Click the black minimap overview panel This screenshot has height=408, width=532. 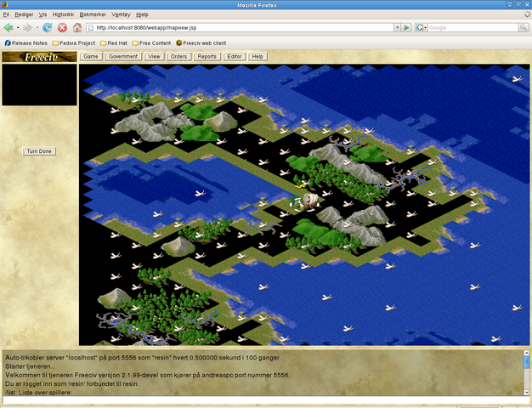point(39,85)
